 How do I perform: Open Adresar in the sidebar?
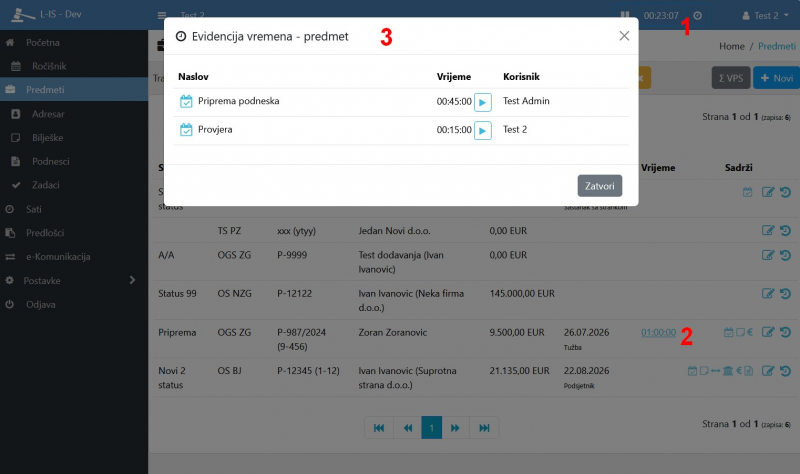74,114
